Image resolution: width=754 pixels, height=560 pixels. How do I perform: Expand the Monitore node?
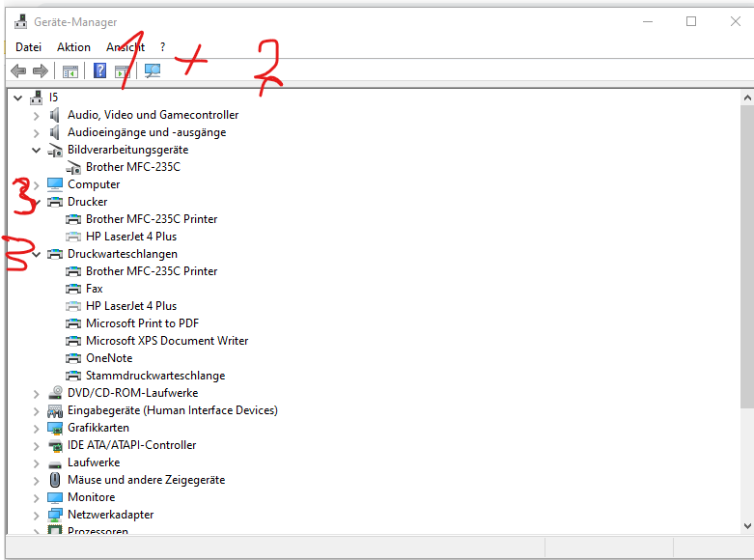[x=36, y=498]
